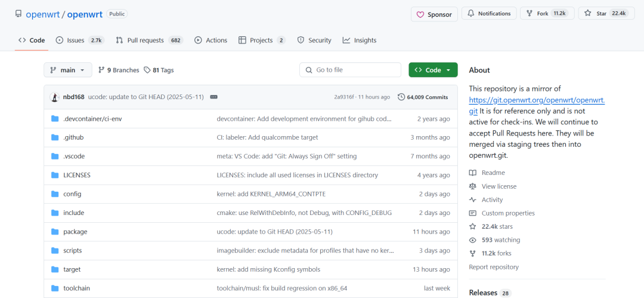This screenshot has width=644, height=298.
Task: Open commit 'kernel: add KERNEL_ARM64_CONTPTE'
Action: click(x=271, y=194)
